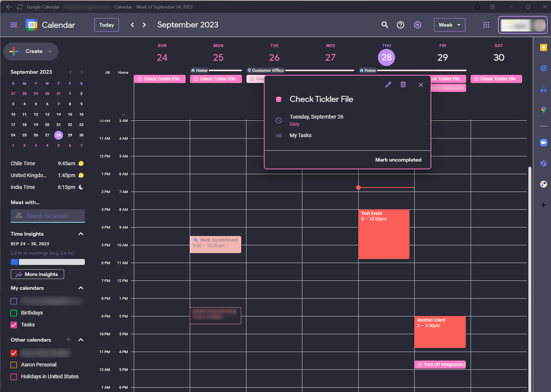551x392 pixels.
Task: Open Google Contacts from the side panel
Action: tap(543, 89)
